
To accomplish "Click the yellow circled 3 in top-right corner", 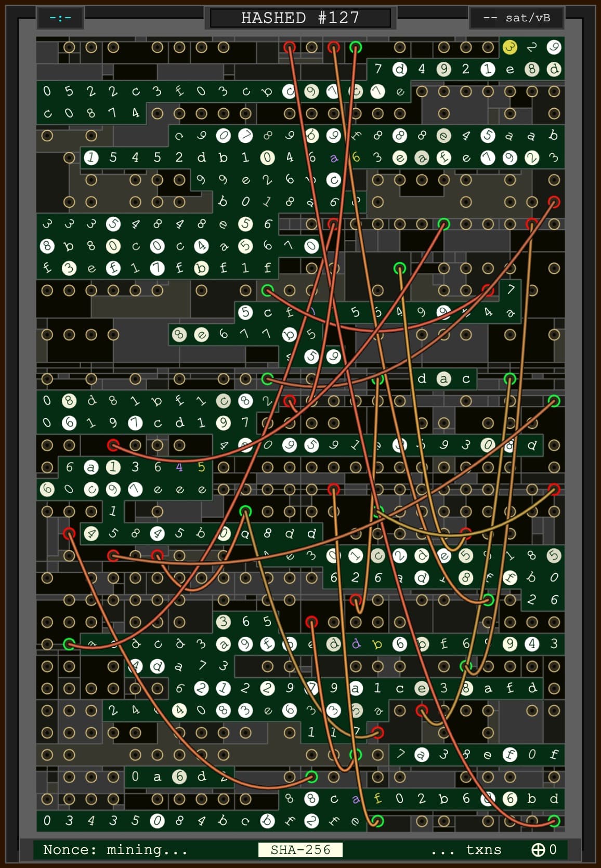I will click(510, 47).
